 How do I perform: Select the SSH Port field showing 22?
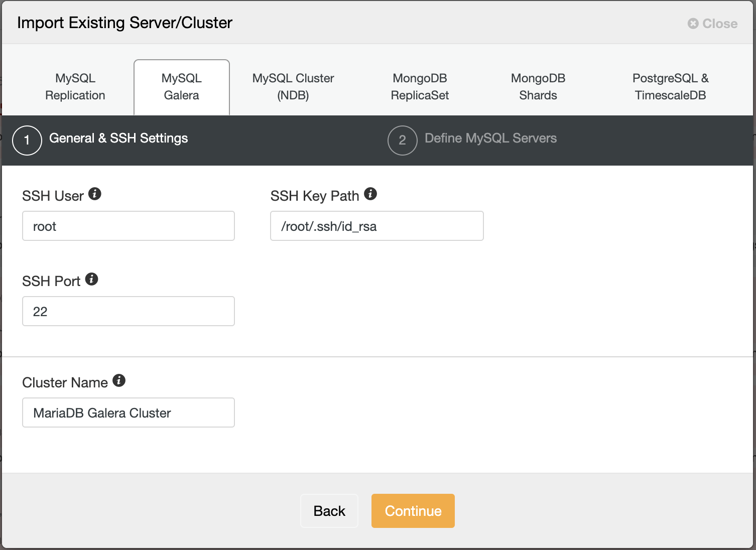(128, 311)
